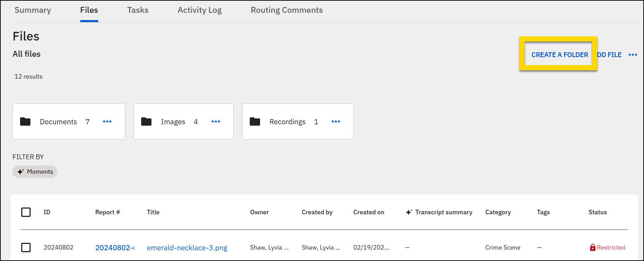Switch to the Summary tab
Viewport: 644px width, 261px height.
click(x=33, y=10)
